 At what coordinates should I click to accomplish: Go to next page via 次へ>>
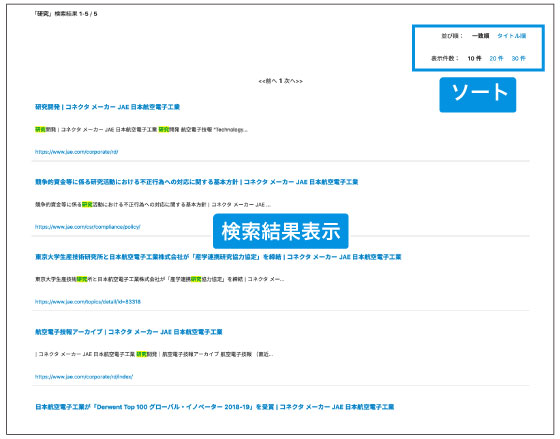(x=294, y=81)
